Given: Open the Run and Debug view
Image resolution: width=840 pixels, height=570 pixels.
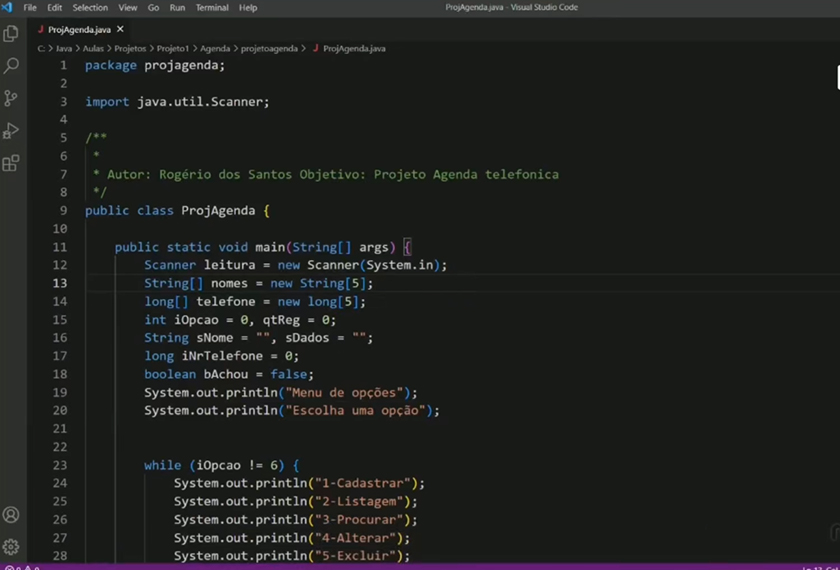Looking at the screenshot, I should tap(11, 131).
